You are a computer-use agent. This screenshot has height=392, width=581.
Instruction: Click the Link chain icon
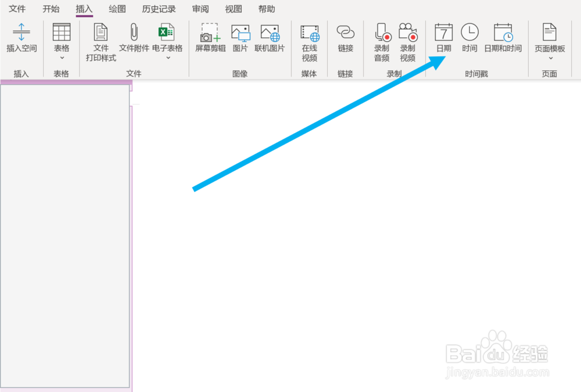(345, 33)
